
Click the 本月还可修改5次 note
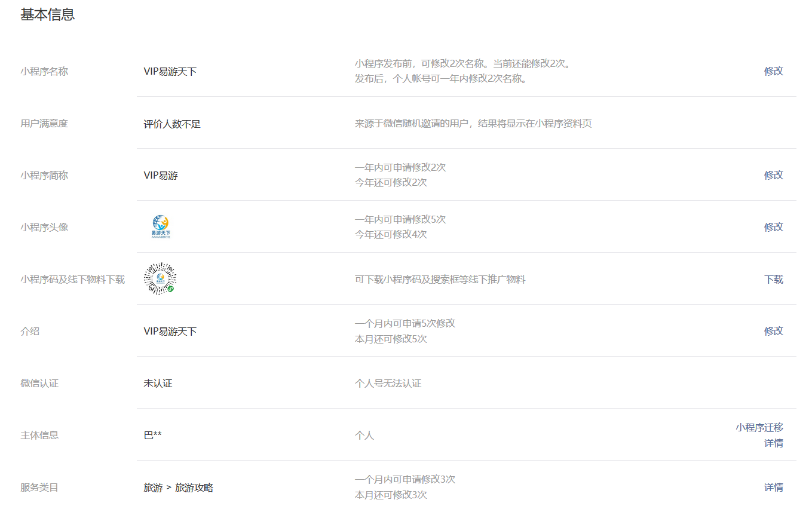391,339
